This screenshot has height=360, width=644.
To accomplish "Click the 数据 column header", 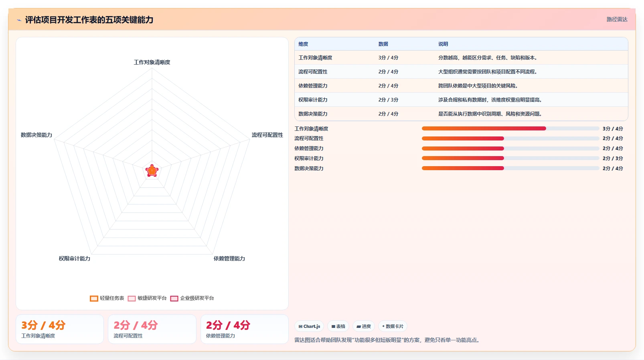I will click(383, 44).
